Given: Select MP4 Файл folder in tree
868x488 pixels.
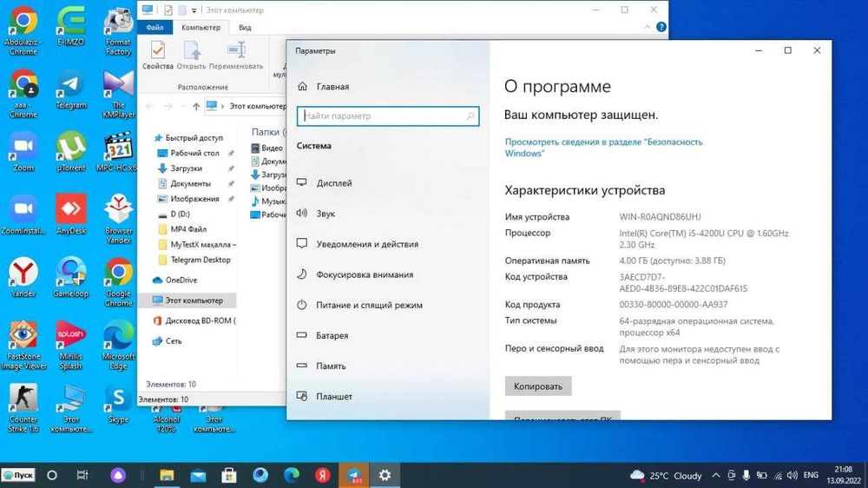Looking at the screenshot, I should (x=182, y=228).
